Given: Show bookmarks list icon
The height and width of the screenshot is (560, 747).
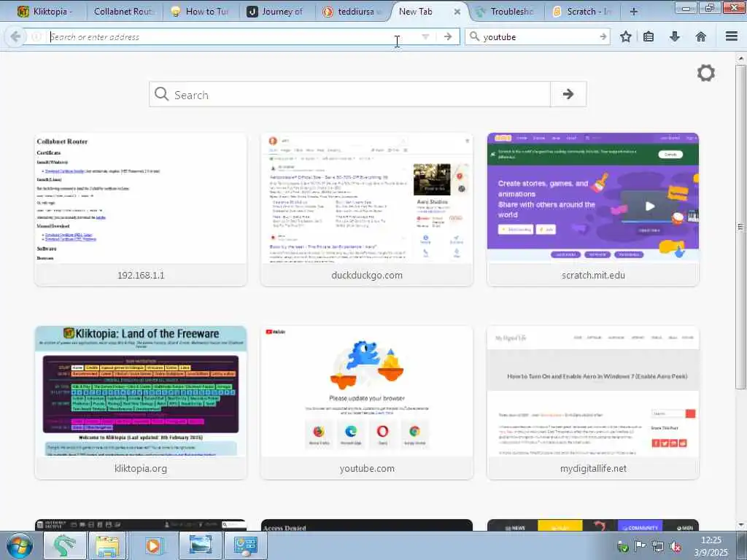Looking at the screenshot, I should tap(649, 36).
